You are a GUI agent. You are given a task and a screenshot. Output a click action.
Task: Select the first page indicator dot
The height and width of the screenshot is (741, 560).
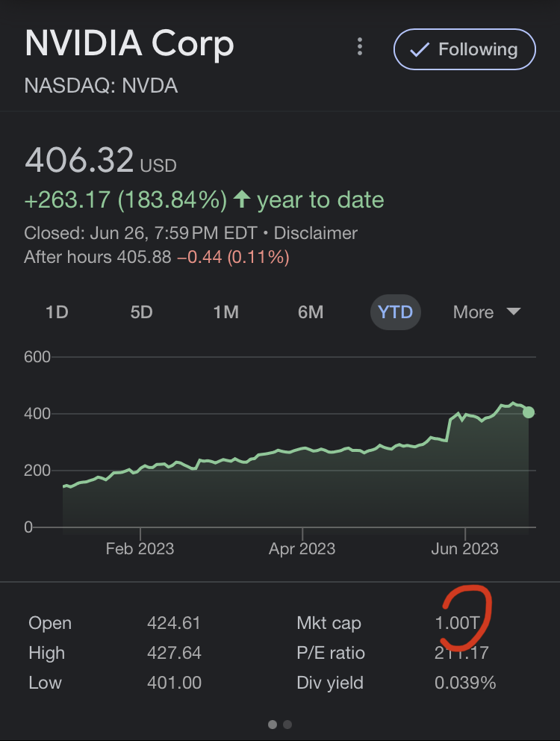point(273,724)
